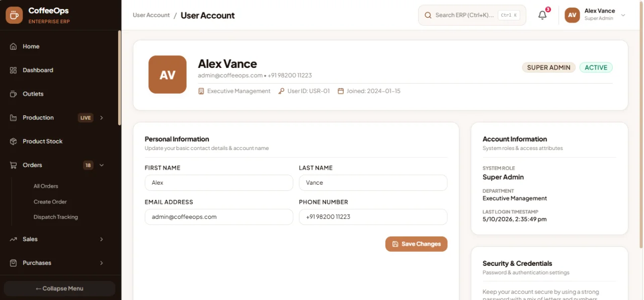This screenshot has height=300, width=644.
Task: Select Create Order submenu item
Action: click(x=50, y=202)
